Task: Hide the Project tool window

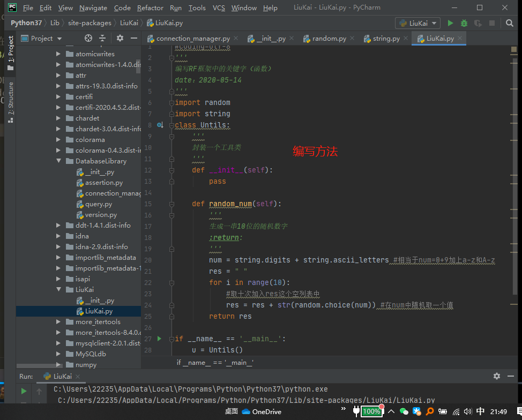Action: (x=133, y=39)
